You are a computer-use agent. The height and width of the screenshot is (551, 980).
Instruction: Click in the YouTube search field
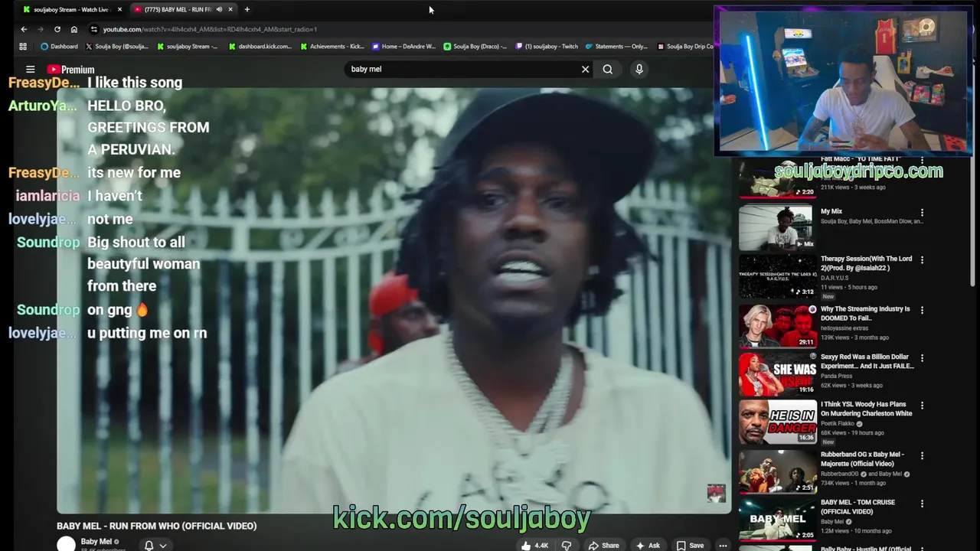click(463, 69)
